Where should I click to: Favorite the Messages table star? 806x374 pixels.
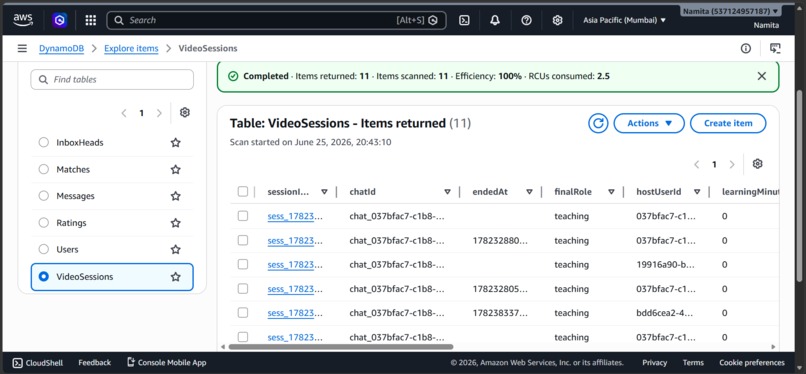(176, 196)
